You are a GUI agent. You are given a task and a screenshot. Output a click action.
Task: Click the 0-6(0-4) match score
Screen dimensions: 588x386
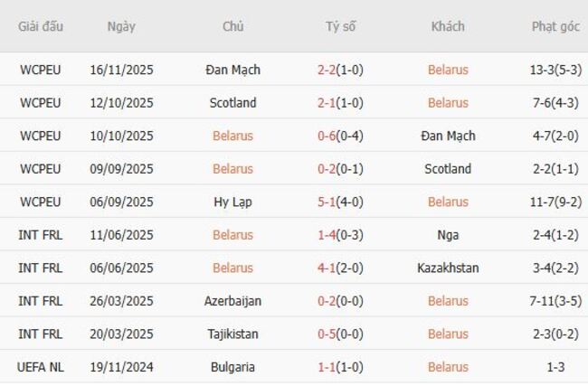click(341, 136)
